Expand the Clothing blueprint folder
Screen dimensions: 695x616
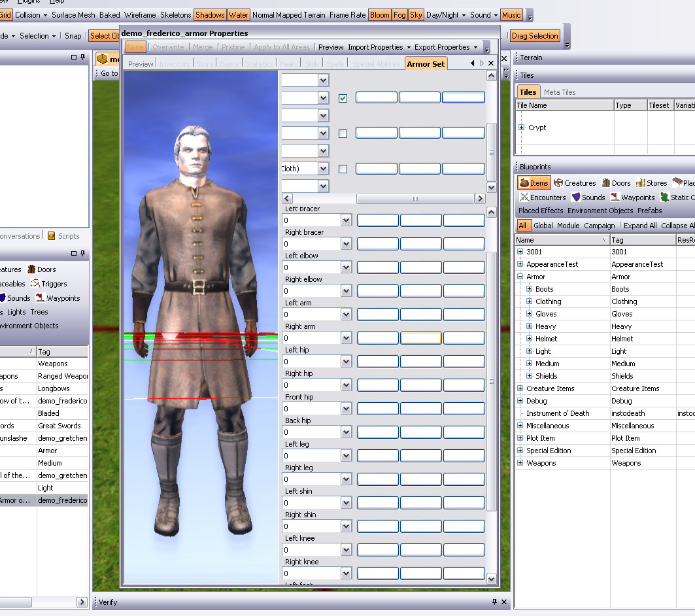529,301
